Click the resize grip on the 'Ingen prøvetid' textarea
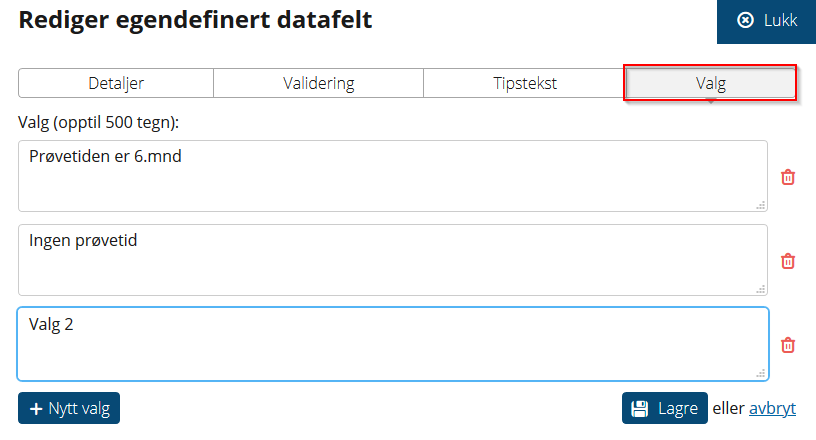Viewport: 816px width, 440px height. click(761, 289)
